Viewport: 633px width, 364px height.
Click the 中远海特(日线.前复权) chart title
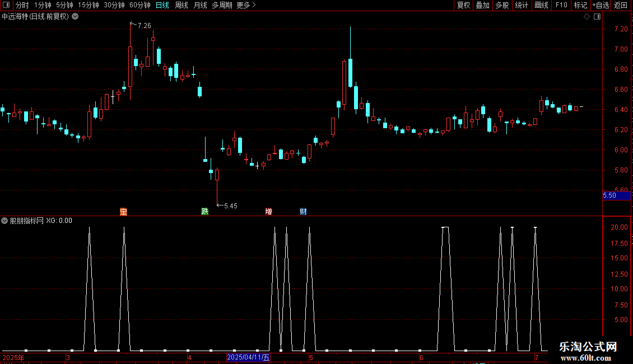[x=35, y=17]
